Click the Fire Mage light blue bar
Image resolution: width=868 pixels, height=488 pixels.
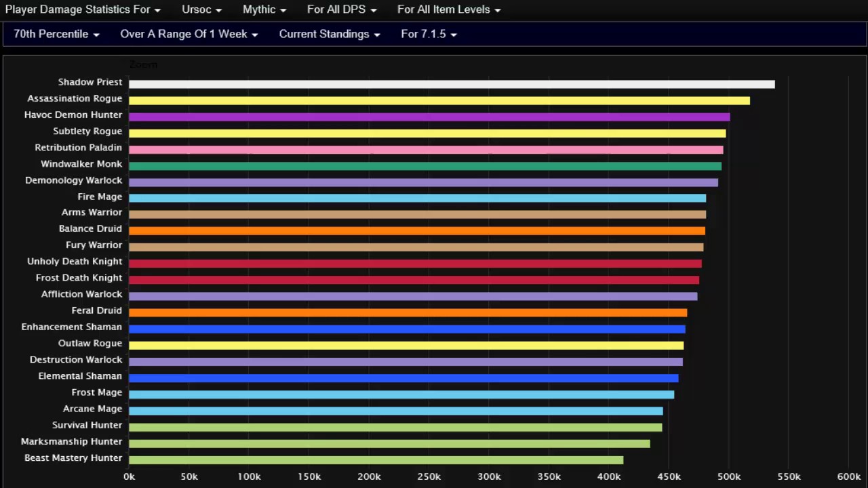click(417, 198)
